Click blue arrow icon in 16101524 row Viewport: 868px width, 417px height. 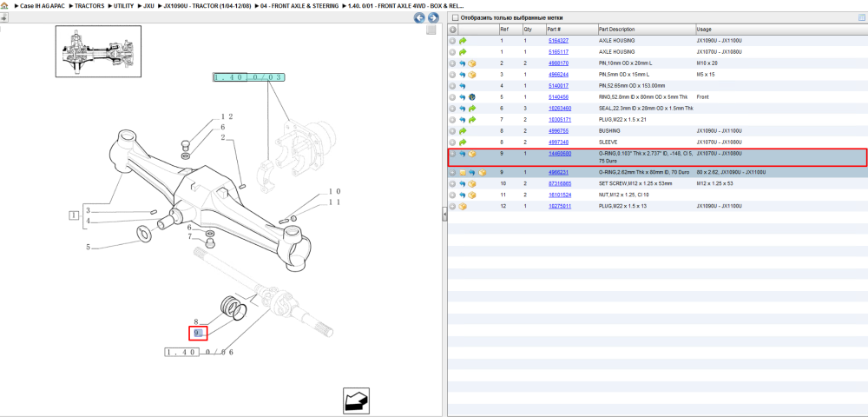(x=463, y=195)
